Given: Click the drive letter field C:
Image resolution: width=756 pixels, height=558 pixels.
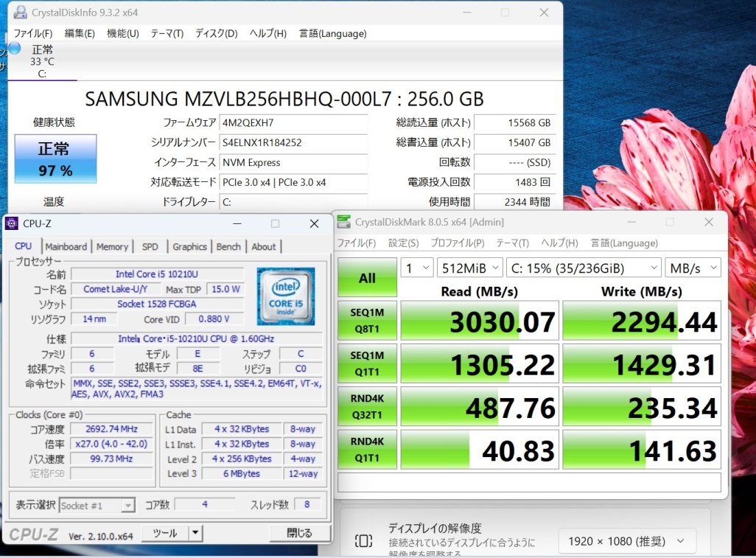Looking at the screenshot, I should [x=293, y=202].
